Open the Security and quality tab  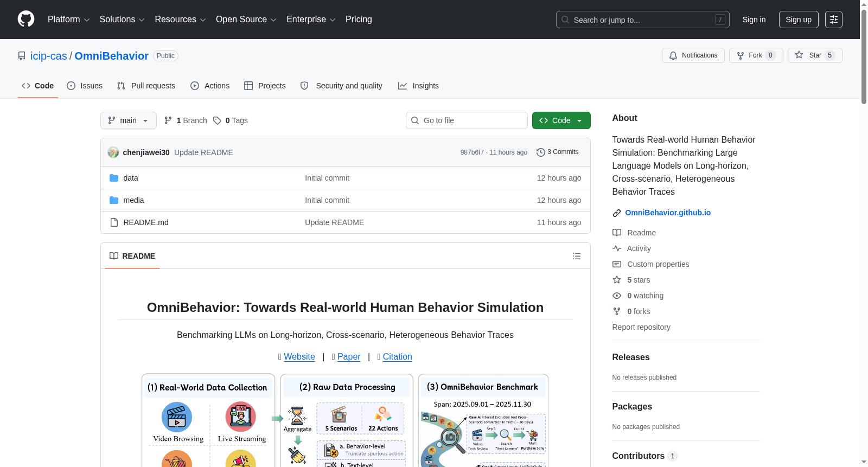[x=342, y=86]
